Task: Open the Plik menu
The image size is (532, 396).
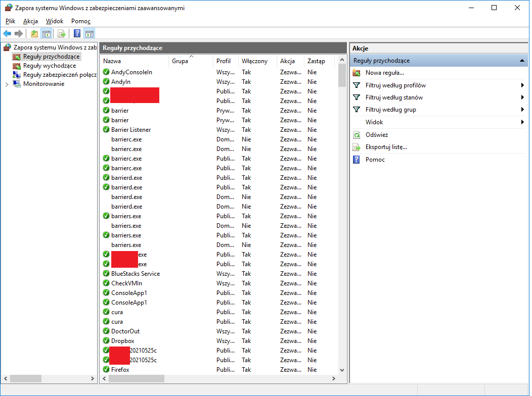Action: pos(10,21)
